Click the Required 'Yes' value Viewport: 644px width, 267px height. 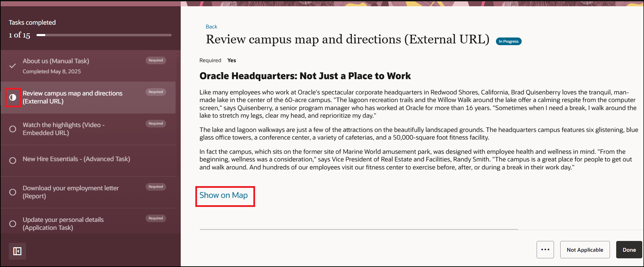232,60
